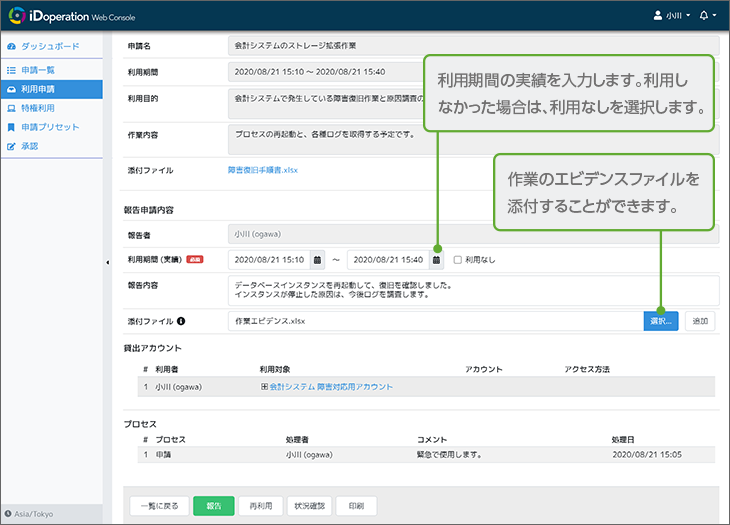The width and height of the screenshot is (730, 525).
Task: Enable the 利用なし checkbox
Action: click(458, 260)
